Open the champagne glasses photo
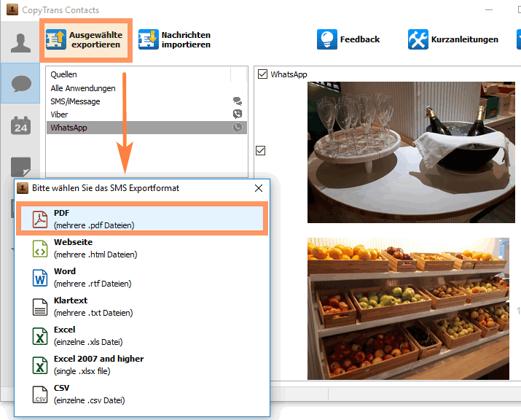The image size is (521, 420). click(x=411, y=152)
